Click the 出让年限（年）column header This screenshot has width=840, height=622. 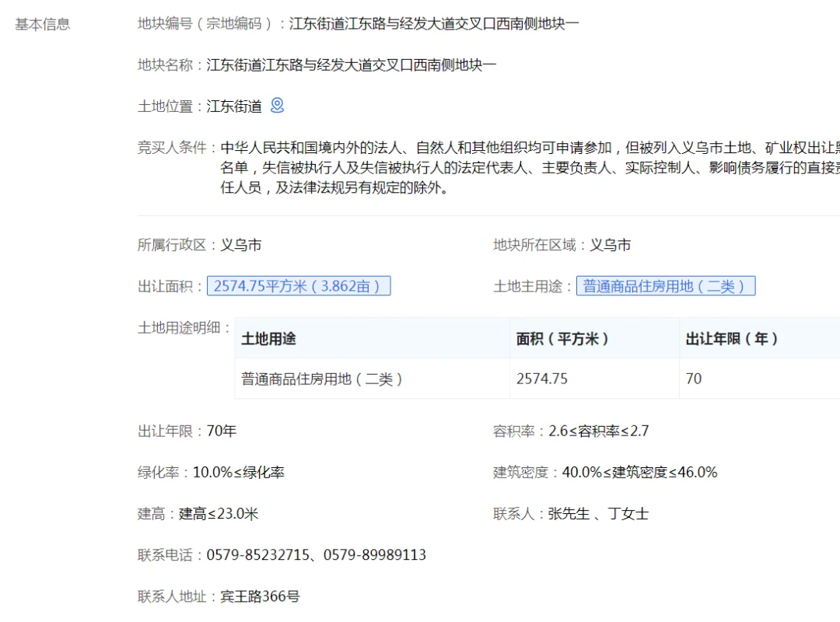[x=759, y=338]
